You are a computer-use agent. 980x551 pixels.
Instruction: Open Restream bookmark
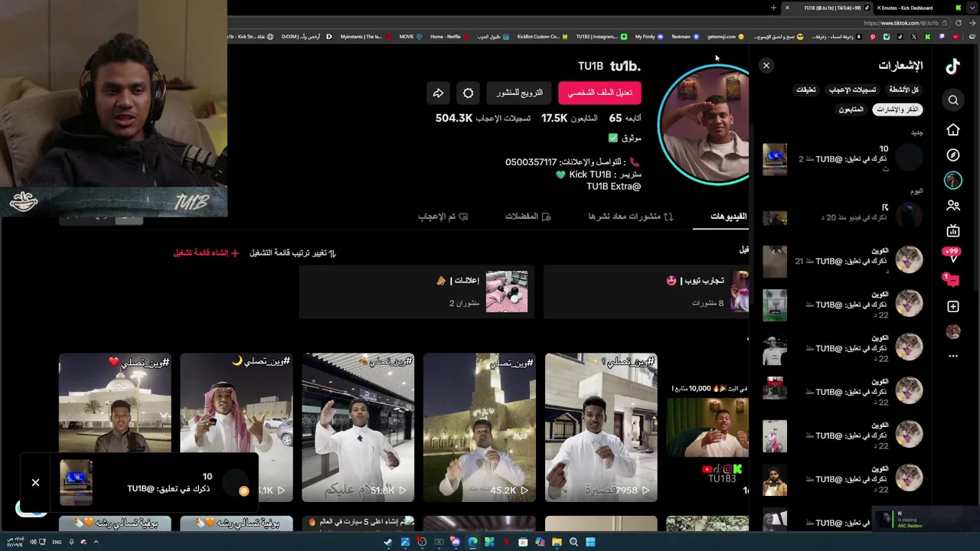[x=684, y=37]
